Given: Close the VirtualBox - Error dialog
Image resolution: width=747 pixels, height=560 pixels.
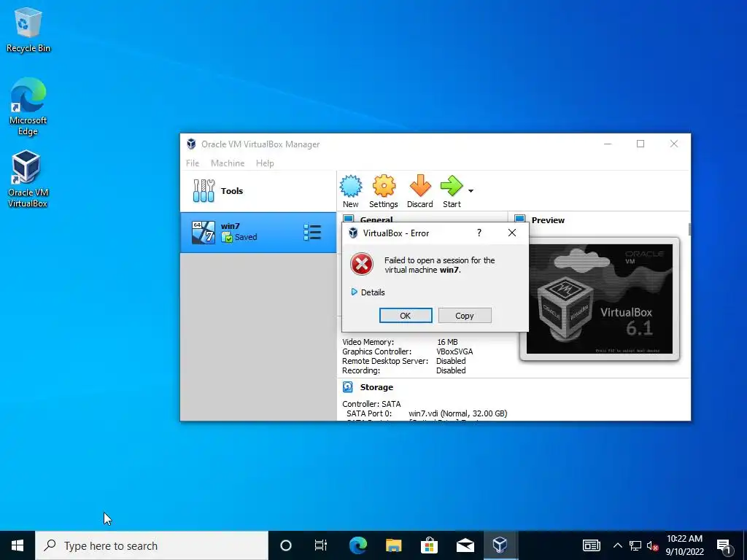Looking at the screenshot, I should [511, 233].
